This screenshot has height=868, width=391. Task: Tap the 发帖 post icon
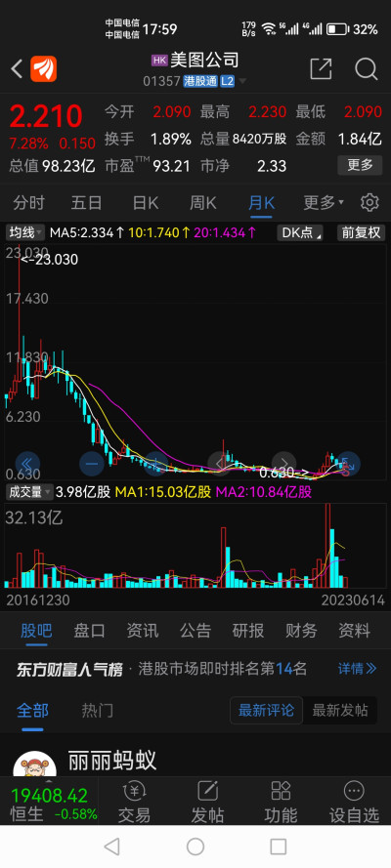[207, 803]
